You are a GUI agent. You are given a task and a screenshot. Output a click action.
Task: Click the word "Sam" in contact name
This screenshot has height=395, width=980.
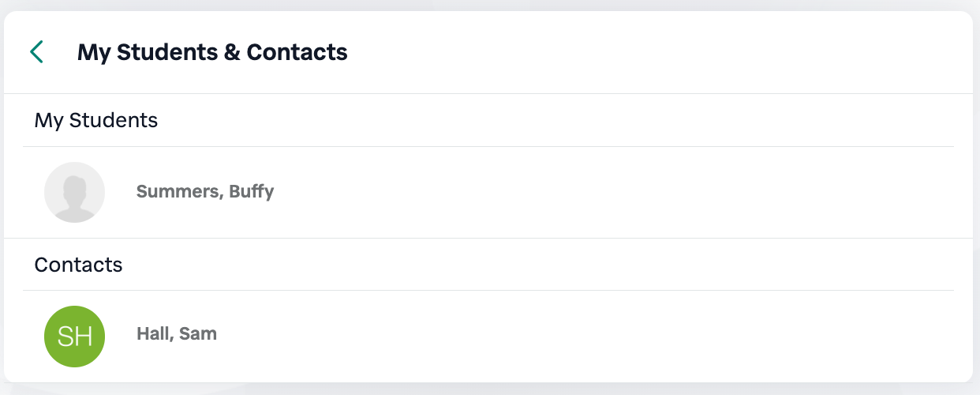tap(197, 334)
